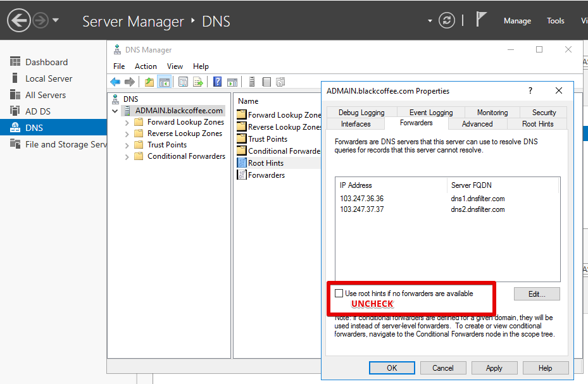Click the Export List toolbar icon

pyautogui.click(x=198, y=82)
